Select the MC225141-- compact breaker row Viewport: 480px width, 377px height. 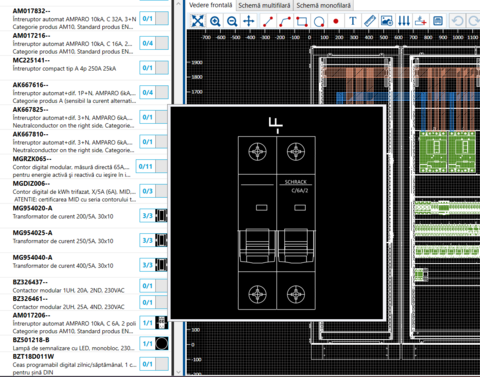85,68
